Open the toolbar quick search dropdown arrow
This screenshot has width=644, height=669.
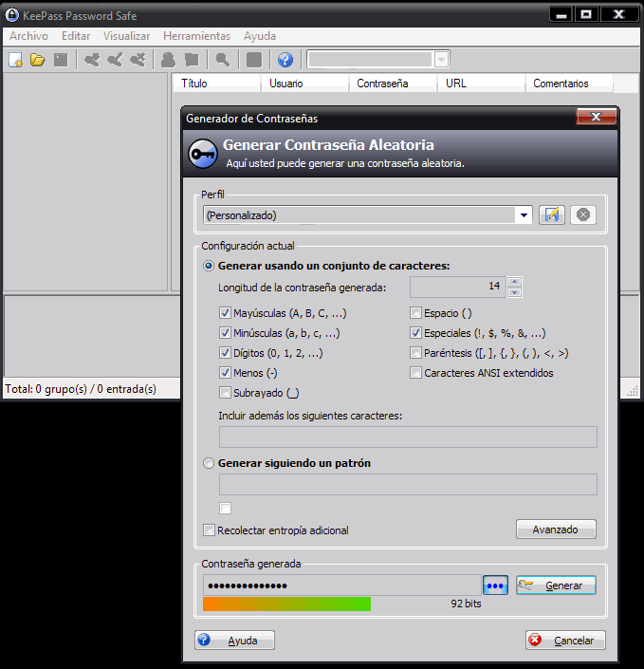point(441,60)
